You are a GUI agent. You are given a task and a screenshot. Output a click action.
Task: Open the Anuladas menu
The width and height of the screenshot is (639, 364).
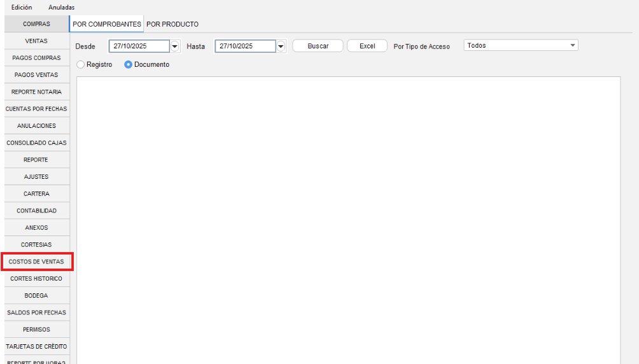click(61, 7)
